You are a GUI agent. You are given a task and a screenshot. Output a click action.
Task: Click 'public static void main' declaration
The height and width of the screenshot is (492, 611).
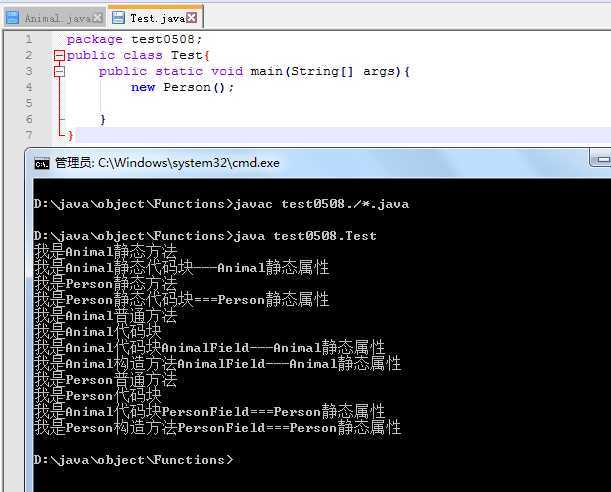point(254,71)
